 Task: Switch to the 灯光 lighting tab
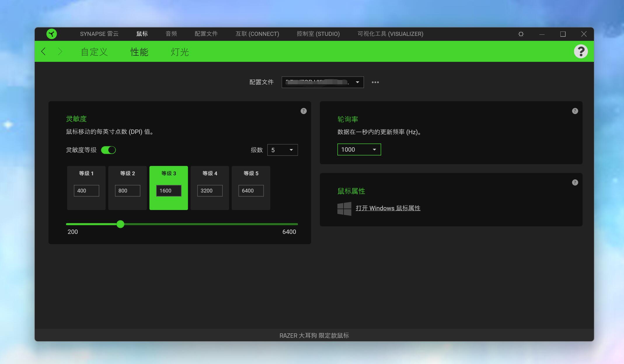[x=180, y=52]
